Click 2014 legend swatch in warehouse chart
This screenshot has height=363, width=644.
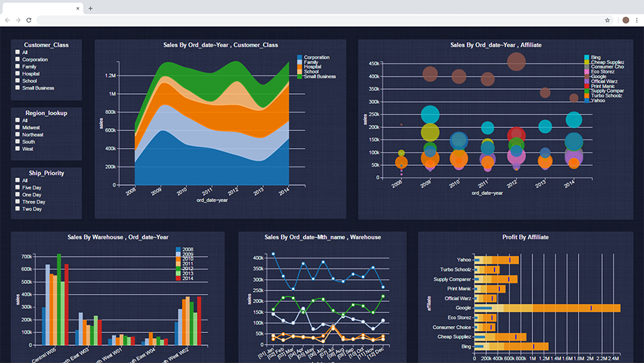point(178,278)
